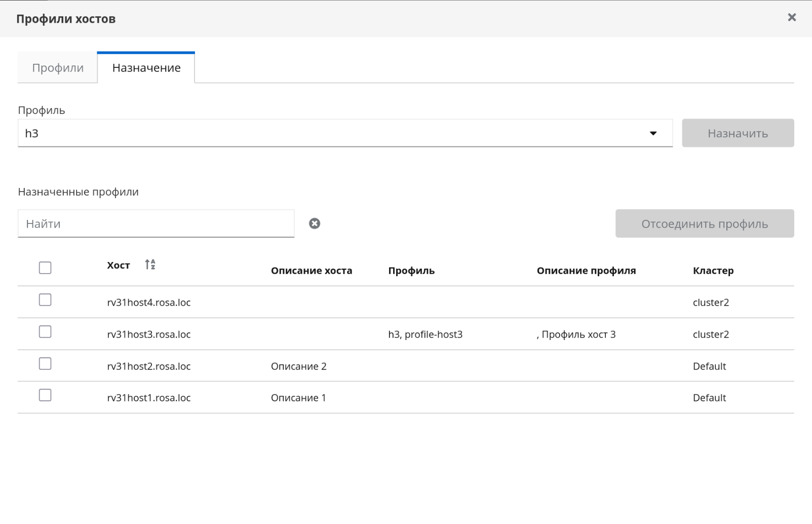Select the rv31host1.rosa.loc row checkbox
This screenshot has height=524, width=812.
coord(45,395)
